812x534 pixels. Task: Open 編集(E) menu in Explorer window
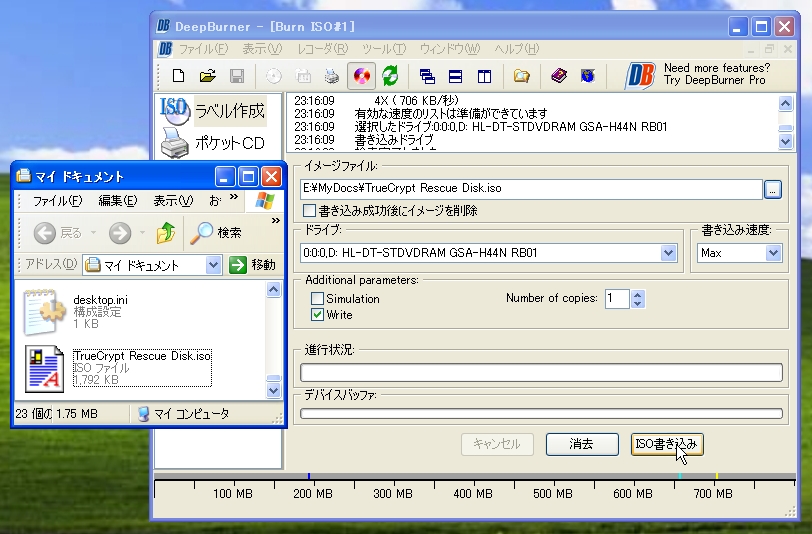118,201
